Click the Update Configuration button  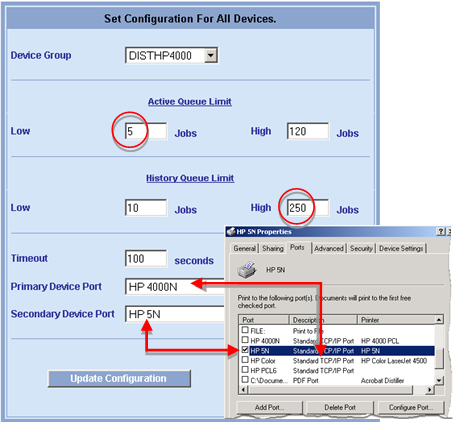coord(119,378)
